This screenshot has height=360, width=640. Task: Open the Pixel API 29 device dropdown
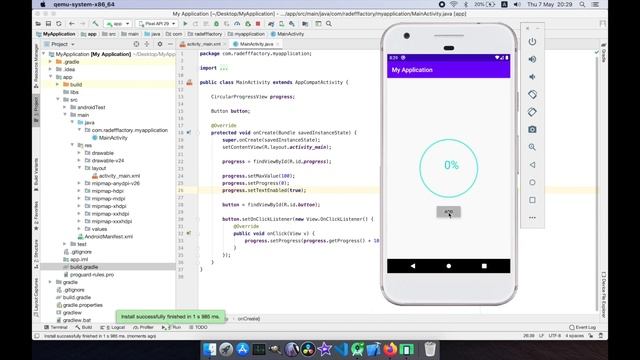157,24
